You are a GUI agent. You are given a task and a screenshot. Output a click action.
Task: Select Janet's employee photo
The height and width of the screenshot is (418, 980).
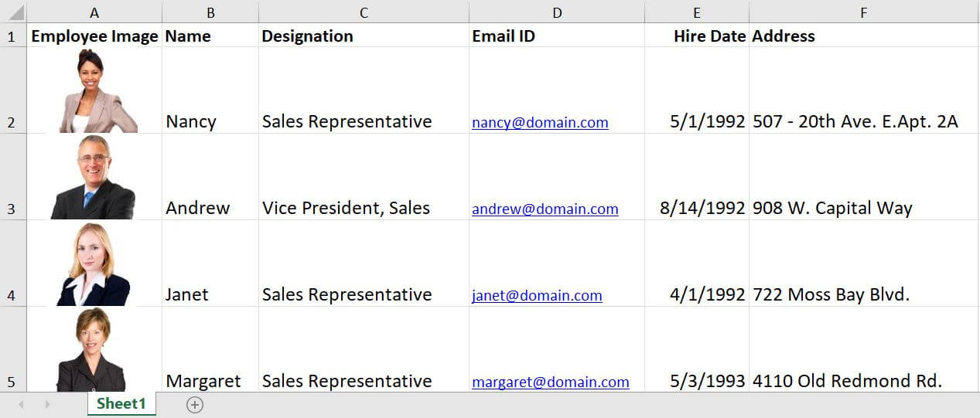(94, 263)
